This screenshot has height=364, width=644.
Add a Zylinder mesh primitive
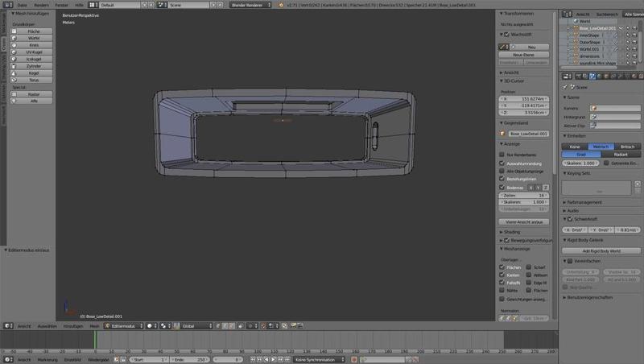click(33, 66)
